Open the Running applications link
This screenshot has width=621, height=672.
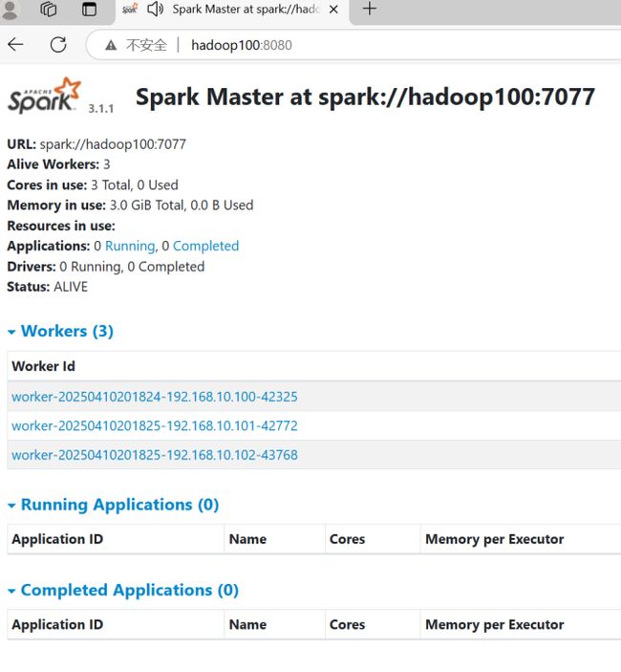coord(130,246)
